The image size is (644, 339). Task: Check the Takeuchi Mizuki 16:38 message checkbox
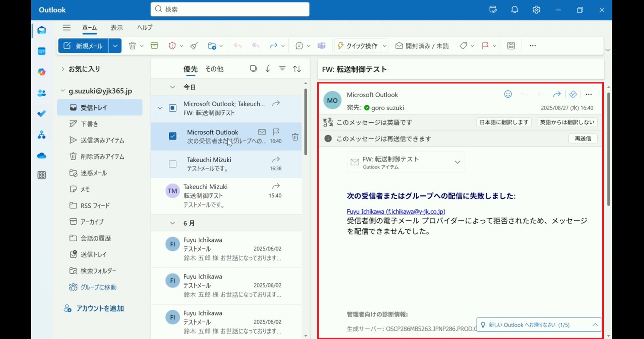pos(173,164)
